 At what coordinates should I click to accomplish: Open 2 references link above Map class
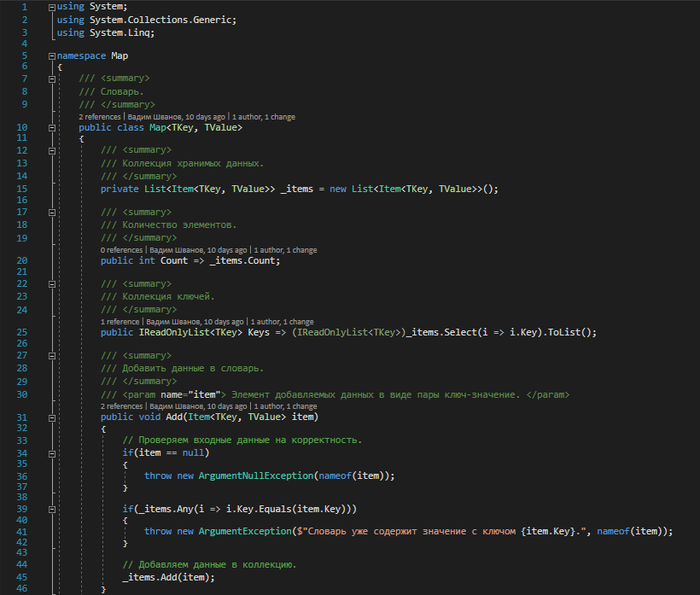point(100,117)
